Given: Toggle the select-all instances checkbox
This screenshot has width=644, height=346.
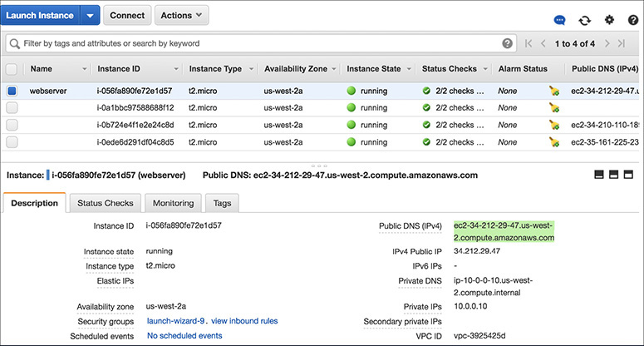Looking at the screenshot, I should coord(12,69).
